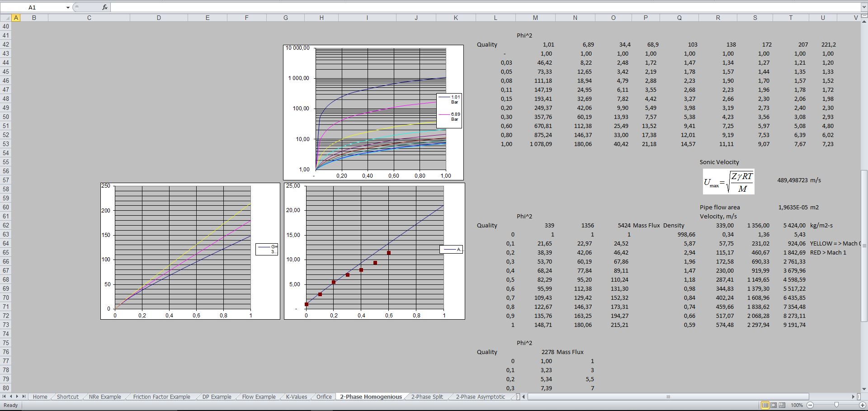Click the 100% zoom level button

[x=797, y=405]
